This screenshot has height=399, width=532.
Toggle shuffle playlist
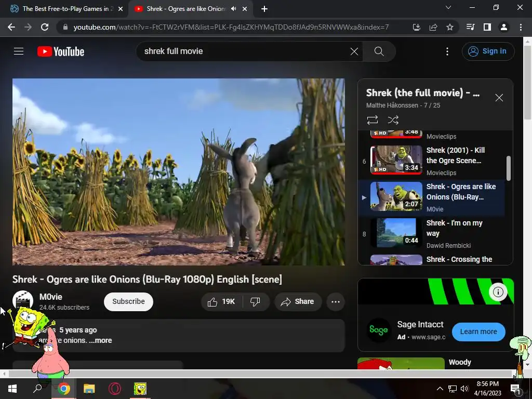pos(393,120)
